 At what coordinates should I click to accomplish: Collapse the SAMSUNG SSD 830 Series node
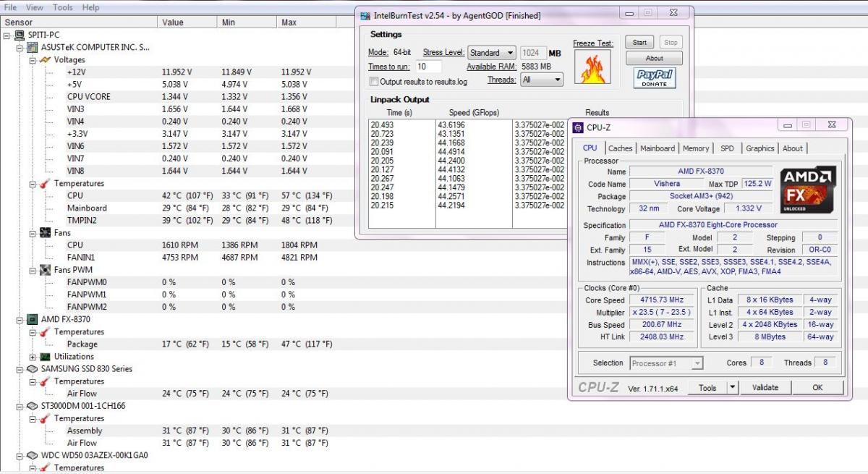[x=20, y=369]
